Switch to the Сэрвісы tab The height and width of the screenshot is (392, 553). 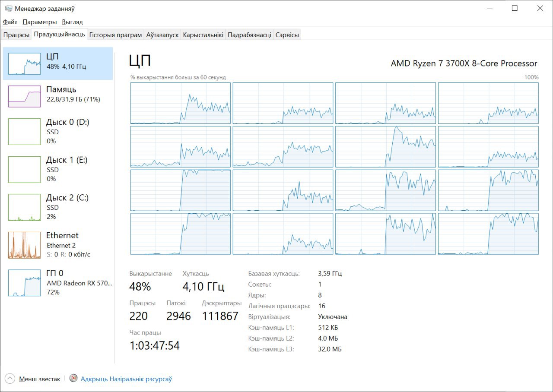coord(287,35)
